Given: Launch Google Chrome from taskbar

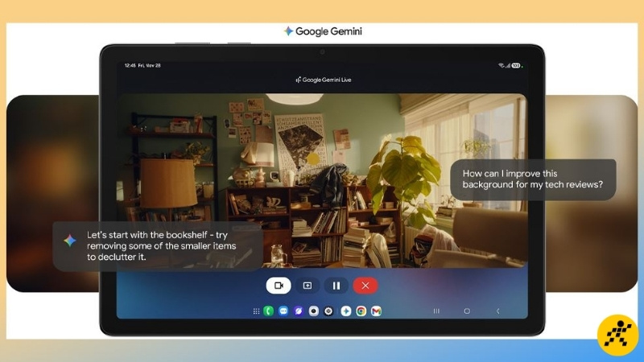Looking at the screenshot, I should click(x=361, y=311).
